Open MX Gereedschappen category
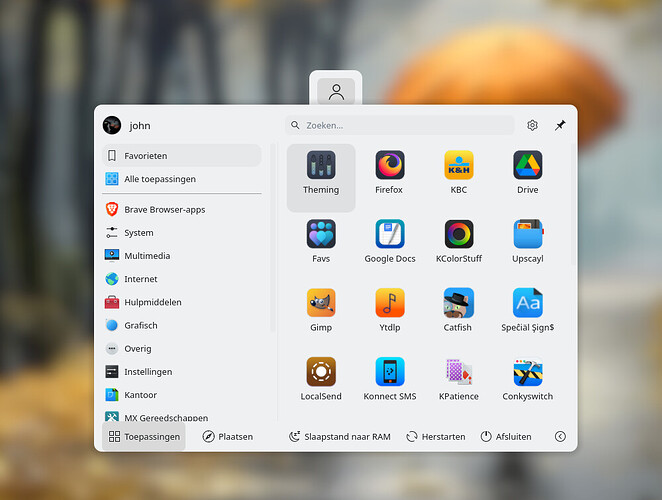This screenshot has width=662, height=500. point(182,416)
